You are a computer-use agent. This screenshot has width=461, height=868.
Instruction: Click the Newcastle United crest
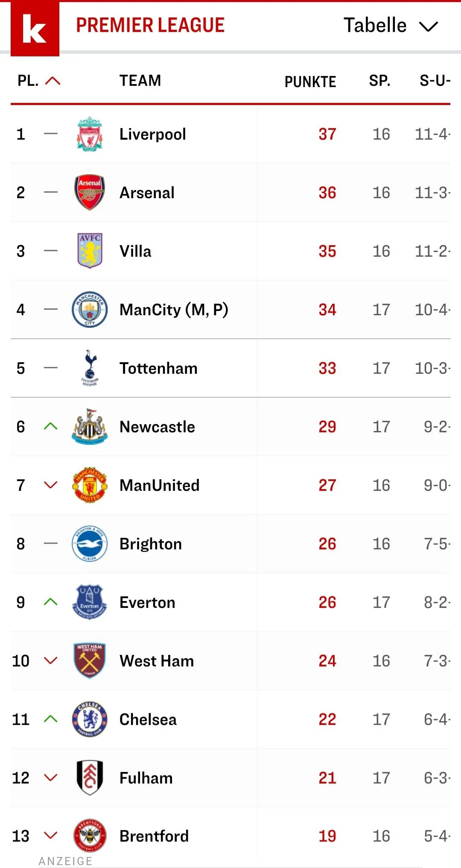point(90,426)
